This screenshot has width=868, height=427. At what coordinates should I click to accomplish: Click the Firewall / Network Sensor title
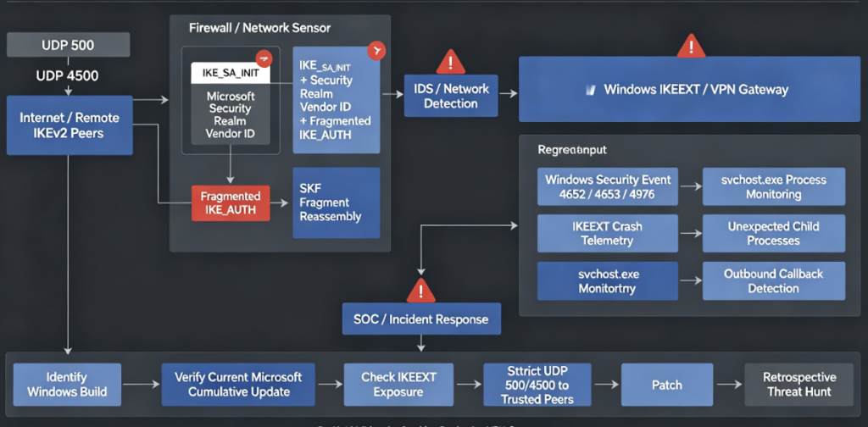tap(260, 28)
